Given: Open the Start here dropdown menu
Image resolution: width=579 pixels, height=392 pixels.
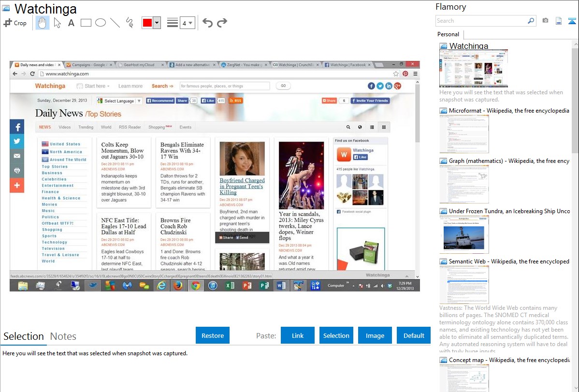Looking at the screenshot, I should tap(93, 86).
